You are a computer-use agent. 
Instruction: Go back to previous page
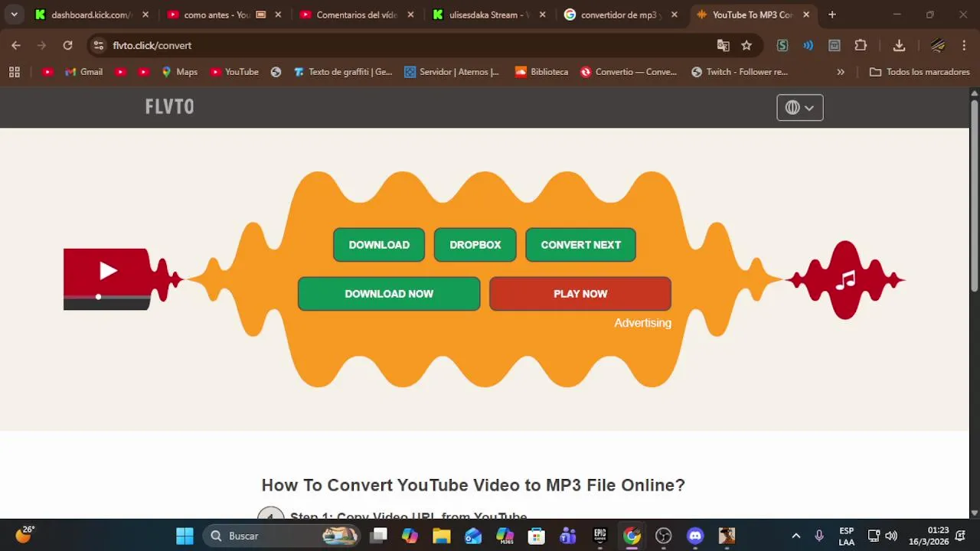tap(16, 45)
